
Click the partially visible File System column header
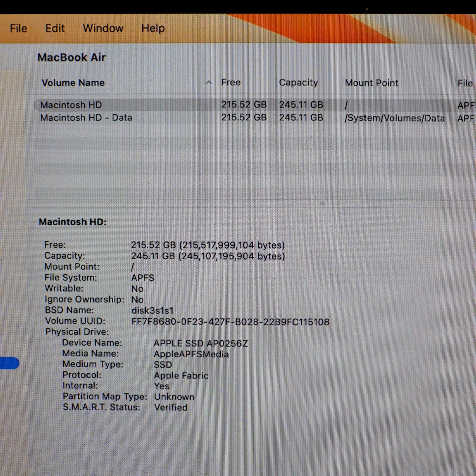pos(465,83)
